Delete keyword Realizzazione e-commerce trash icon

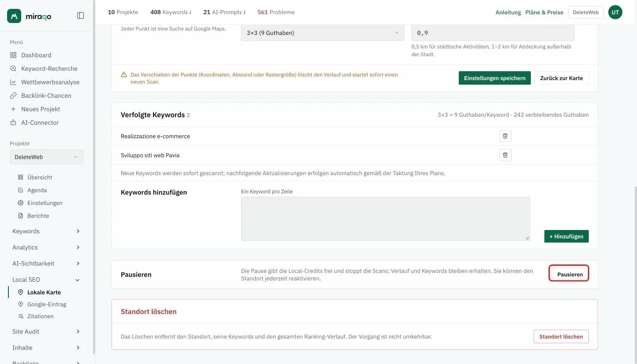505,136
